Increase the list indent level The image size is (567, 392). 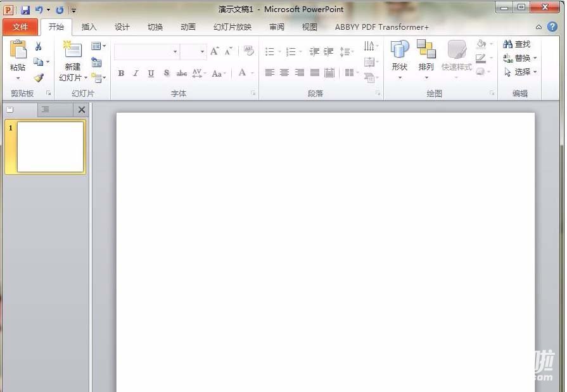coord(328,52)
